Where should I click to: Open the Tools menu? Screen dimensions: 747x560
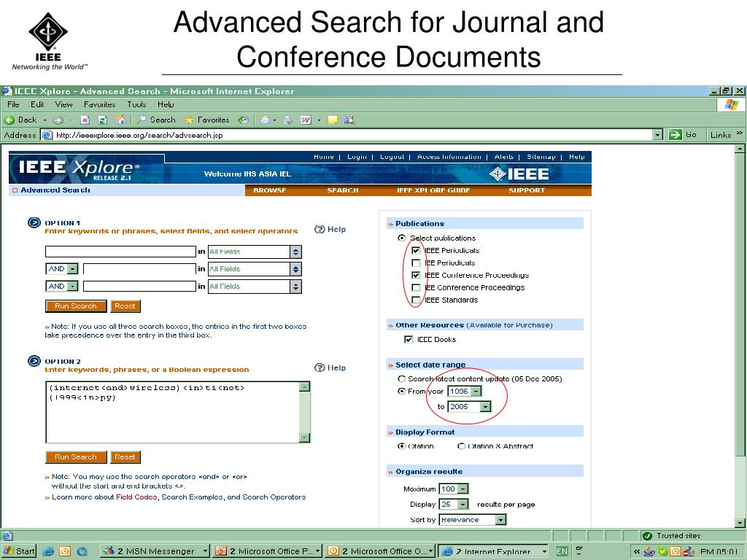(x=136, y=104)
